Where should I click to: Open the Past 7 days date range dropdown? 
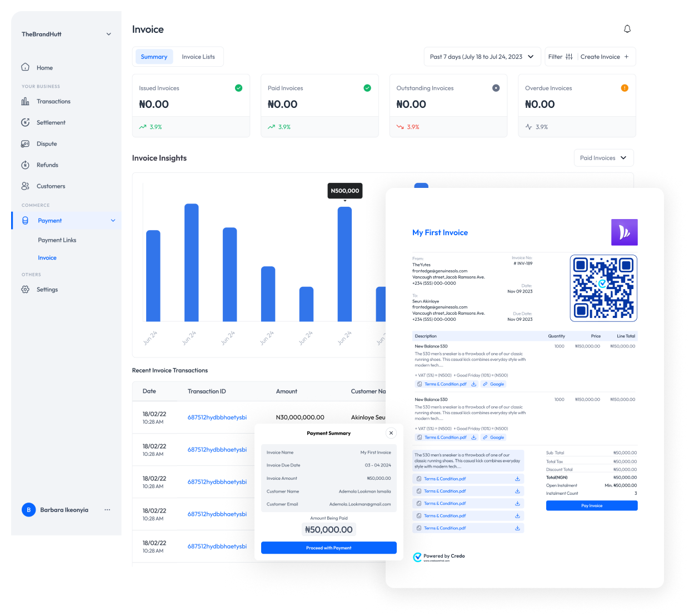point(482,57)
